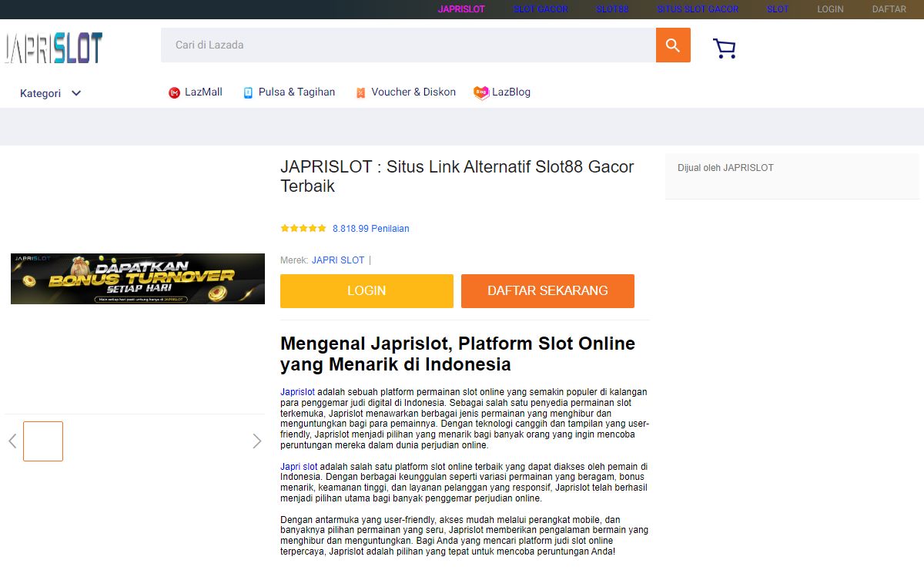Click the Japri slot link in second paragraph
Screen dimensions: 924x570
click(299, 467)
